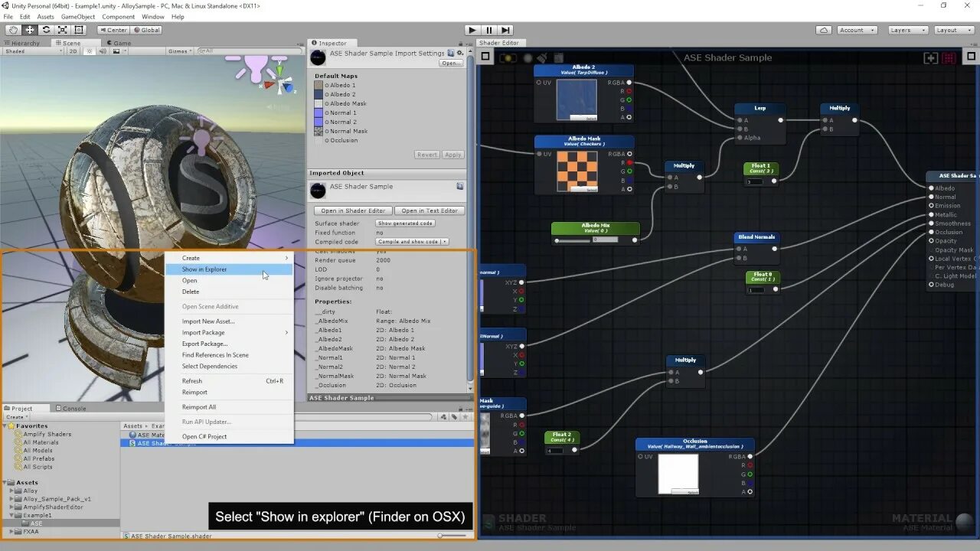This screenshot has width=980, height=551.
Task: Collapse the Favorites tree section
Action: coord(6,426)
